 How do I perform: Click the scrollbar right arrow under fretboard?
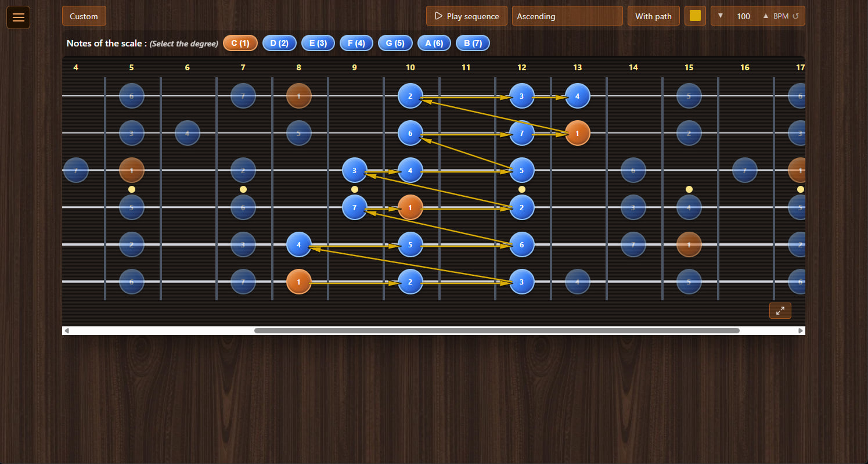(x=801, y=330)
